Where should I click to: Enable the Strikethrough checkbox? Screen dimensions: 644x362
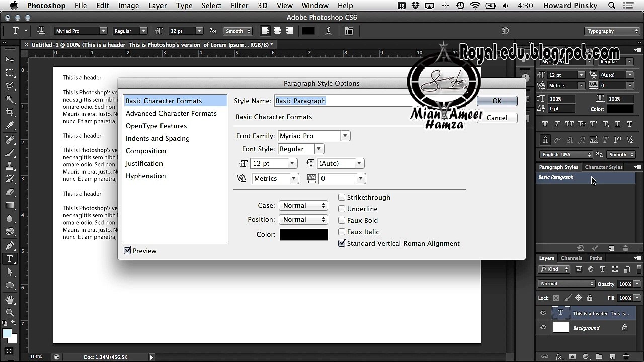pos(342,197)
